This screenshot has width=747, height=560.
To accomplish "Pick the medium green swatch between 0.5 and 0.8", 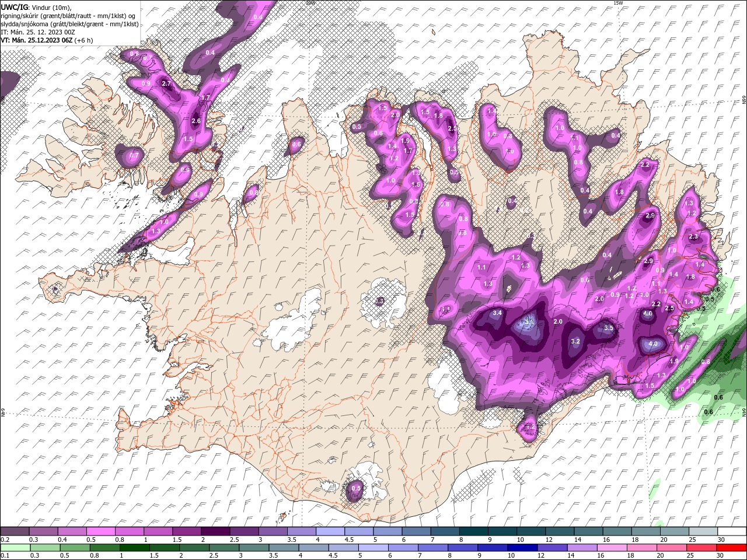I will coord(75,547).
